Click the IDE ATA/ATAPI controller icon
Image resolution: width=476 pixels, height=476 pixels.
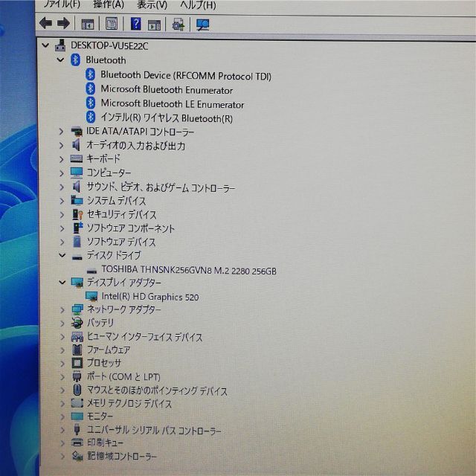coord(77,132)
